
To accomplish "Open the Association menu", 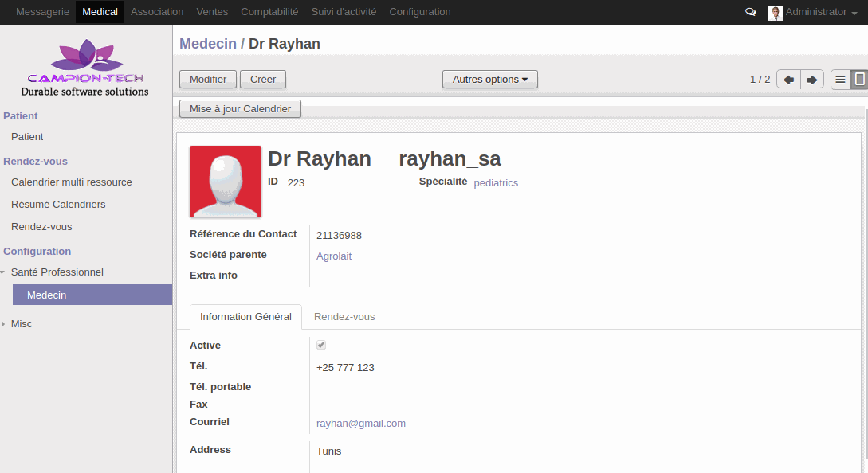I will point(157,12).
